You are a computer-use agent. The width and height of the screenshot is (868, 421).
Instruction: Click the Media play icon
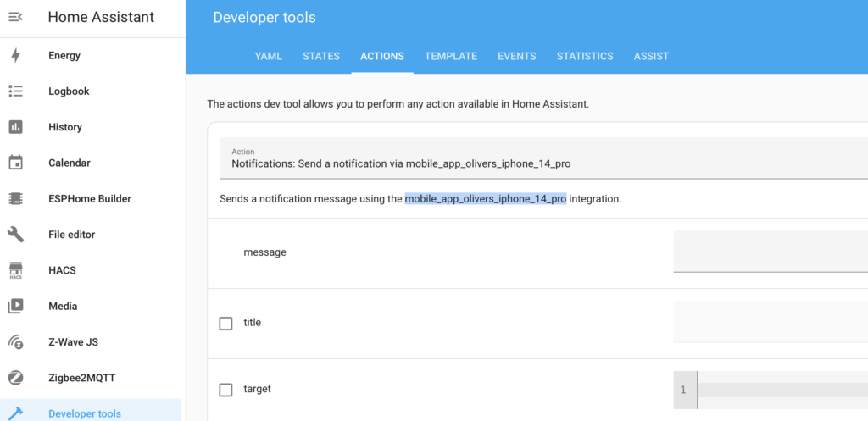[15, 306]
